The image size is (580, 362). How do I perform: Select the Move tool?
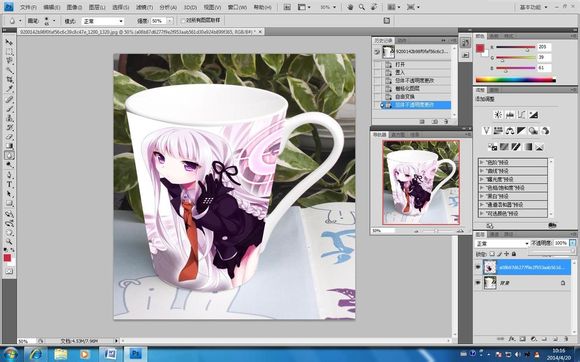coord(9,43)
